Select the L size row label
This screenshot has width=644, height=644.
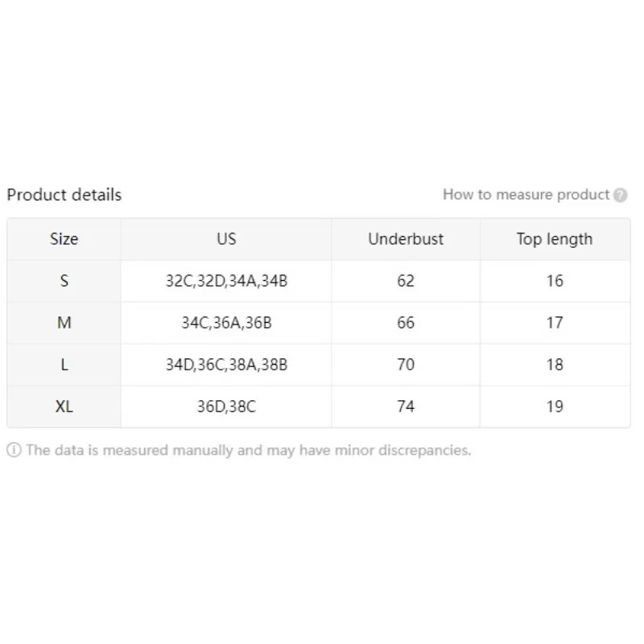[64, 365]
